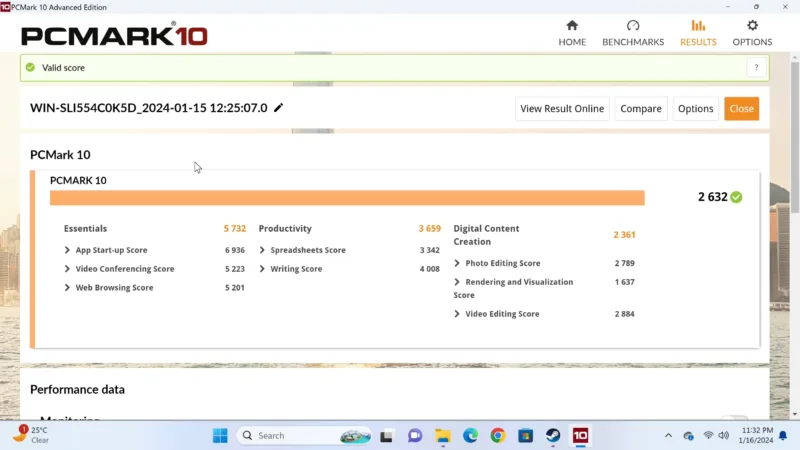This screenshot has width=800, height=450.
Task: Expand Photo Editing Score row
Action: (457, 263)
